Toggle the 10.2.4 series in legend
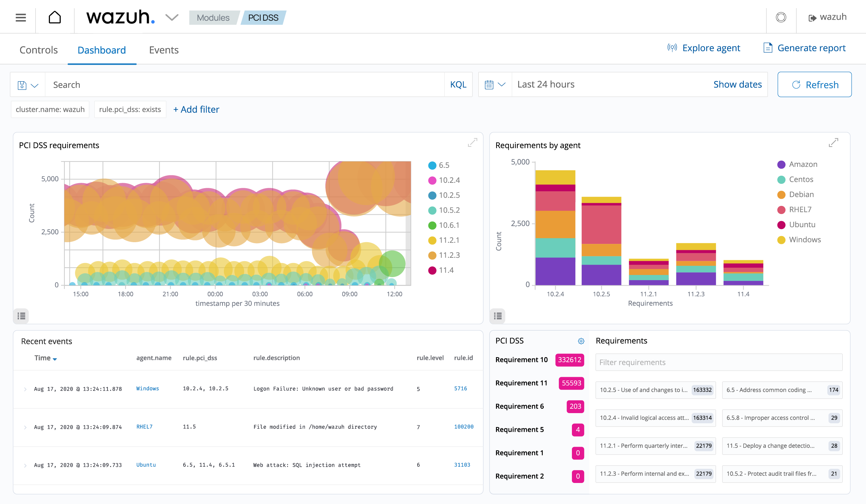 coord(449,180)
